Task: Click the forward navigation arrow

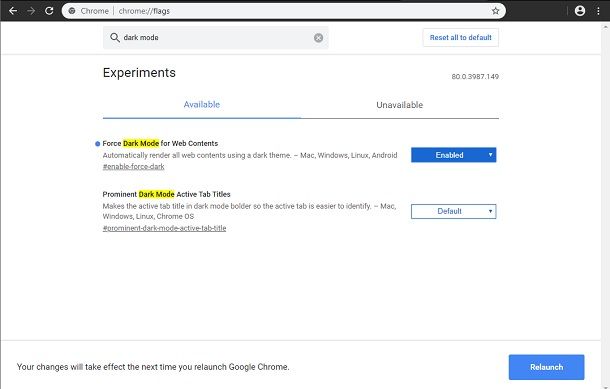Action: [31, 11]
